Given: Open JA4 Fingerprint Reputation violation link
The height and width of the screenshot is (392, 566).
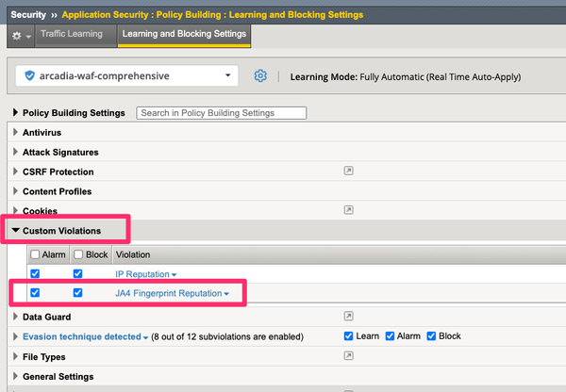Looking at the screenshot, I should click(x=173, y=294).
